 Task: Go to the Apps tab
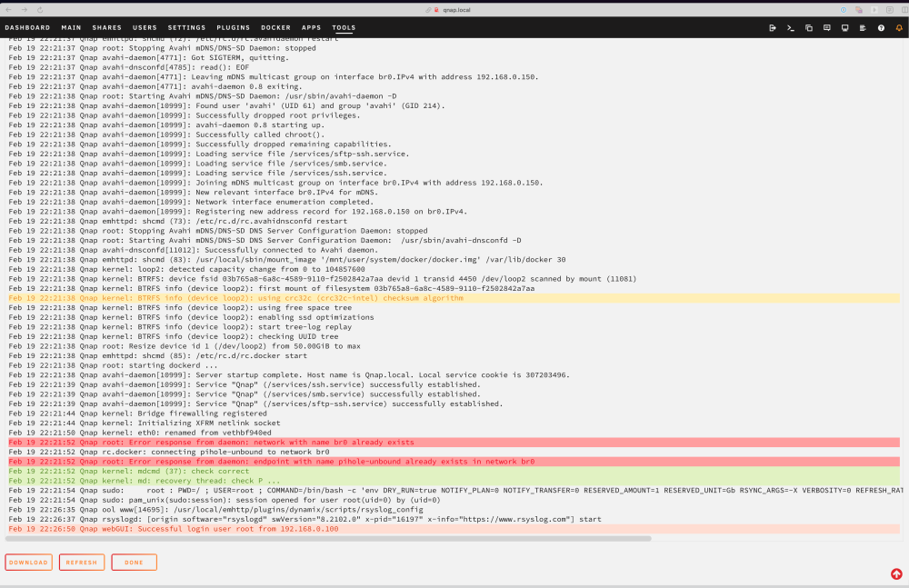point(311,28)
